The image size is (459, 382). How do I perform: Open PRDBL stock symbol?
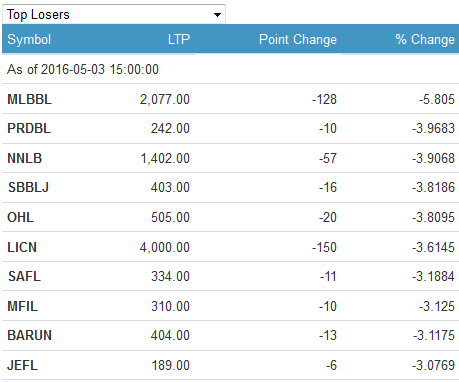pos(29,128)
